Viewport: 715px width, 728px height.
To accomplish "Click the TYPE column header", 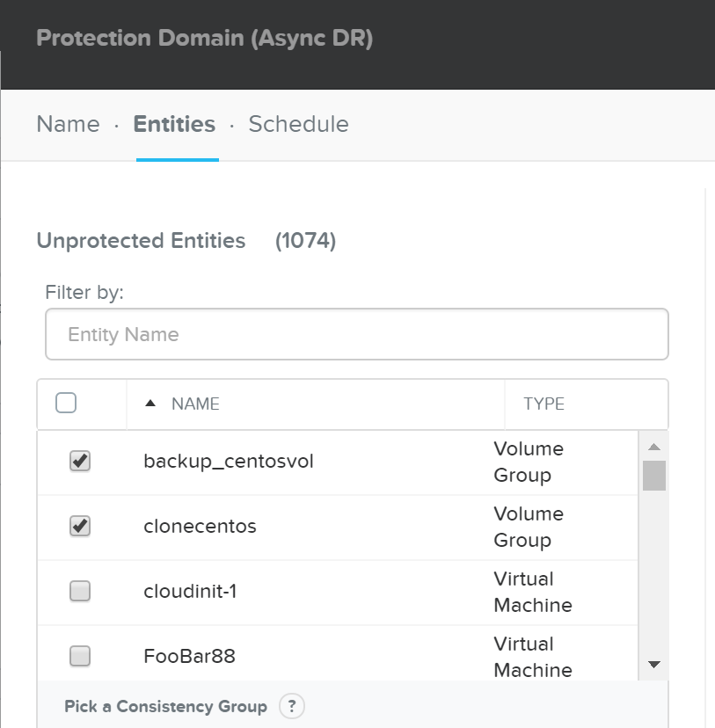I will 545,403.
